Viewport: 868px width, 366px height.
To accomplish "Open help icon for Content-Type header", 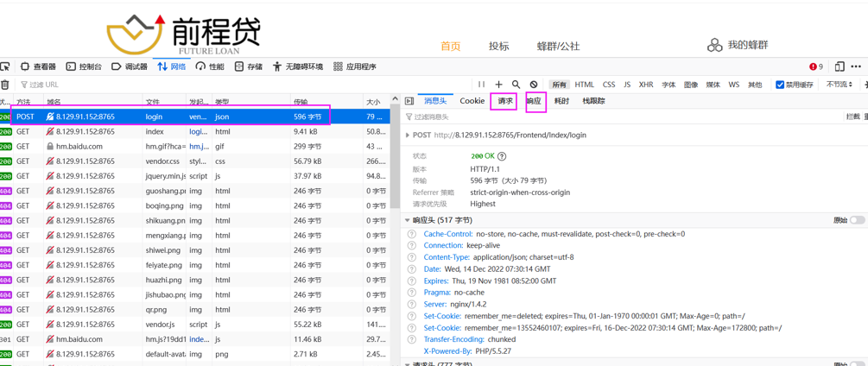I will pos(411,257).
